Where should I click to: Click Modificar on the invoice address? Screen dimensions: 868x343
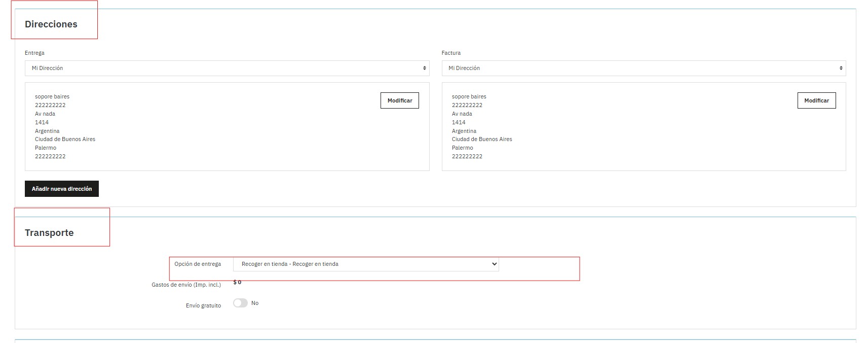tap(816, 100)
